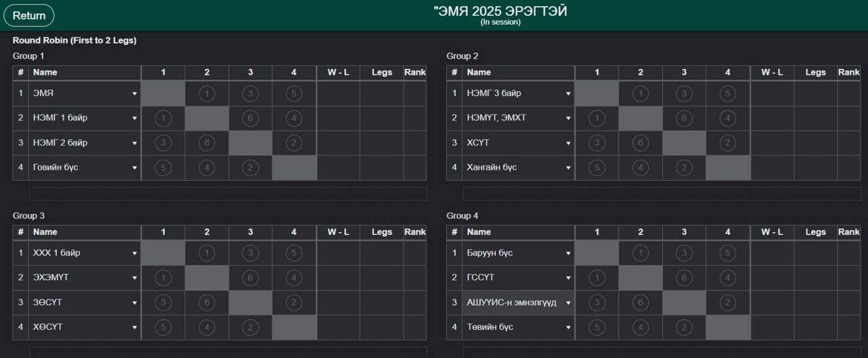Image resolution: width=868 pixels, height=358 pixels.
Task: Click Group 2 W - L column header
Action: pyautogui.click(x=772, y=73)
